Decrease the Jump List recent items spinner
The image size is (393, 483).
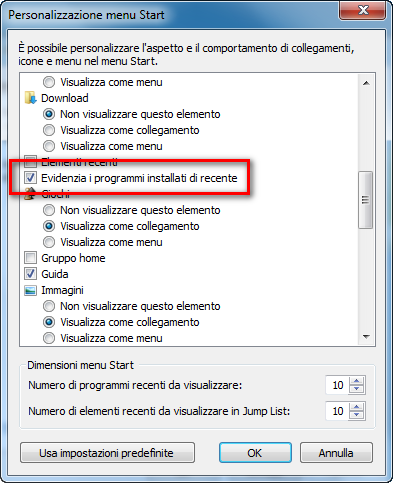(357, 415)
